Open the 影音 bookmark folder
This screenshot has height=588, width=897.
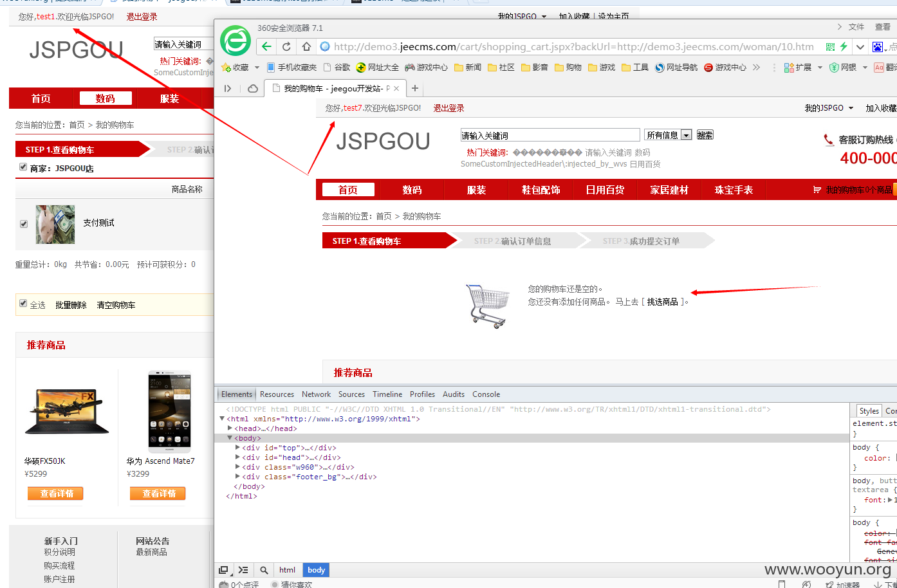click(535, 68)
